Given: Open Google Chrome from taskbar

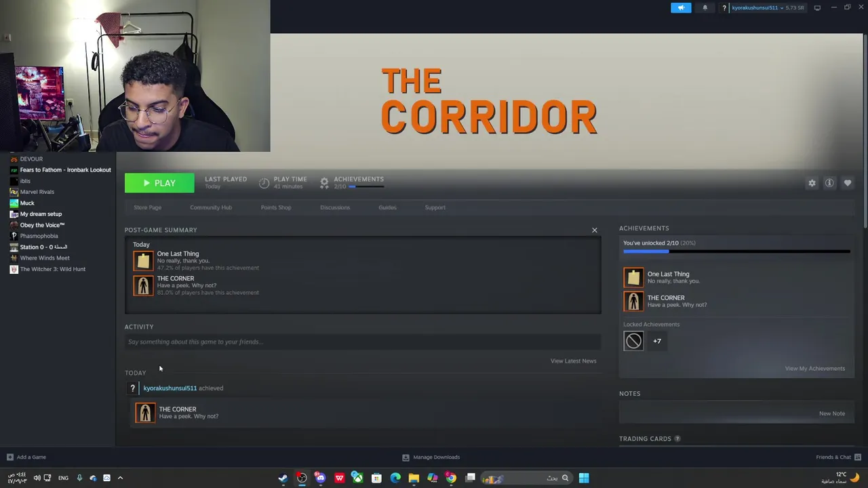Looking at the screenshot, I should pyautogui.click(x=451, y=478).
